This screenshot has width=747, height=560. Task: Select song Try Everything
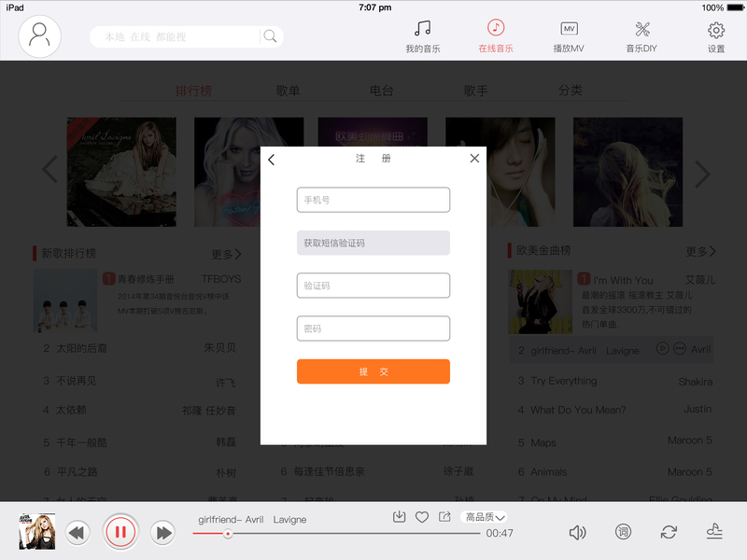(x=564, y=381)
